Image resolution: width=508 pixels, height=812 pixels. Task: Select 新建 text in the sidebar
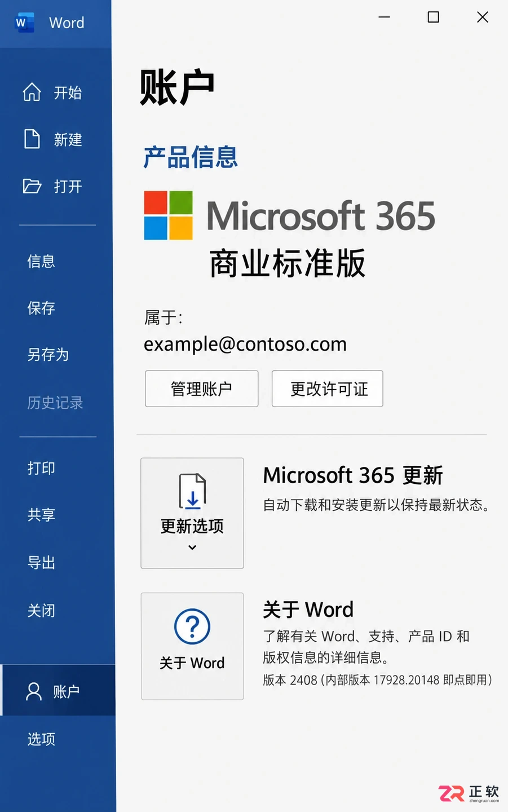(68, 139)
